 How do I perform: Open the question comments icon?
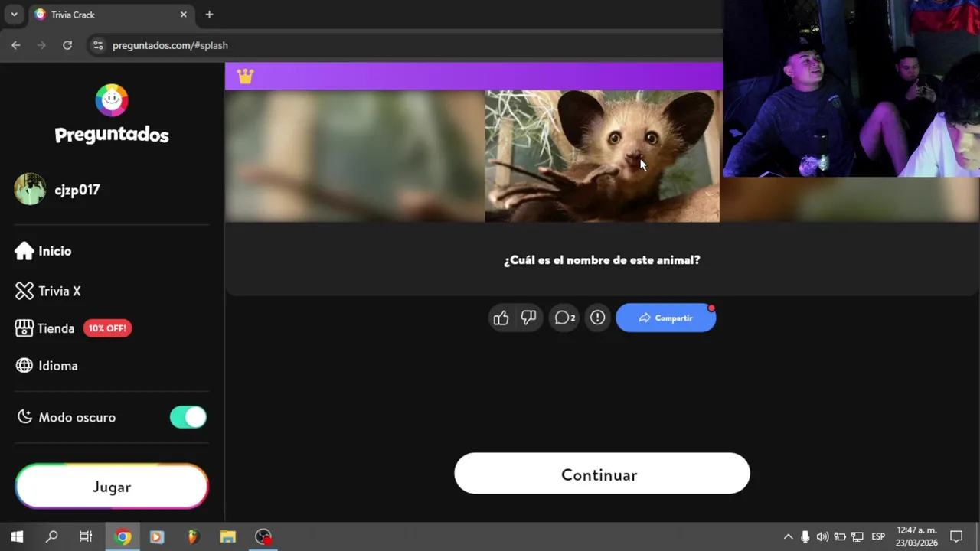[564, 318]
